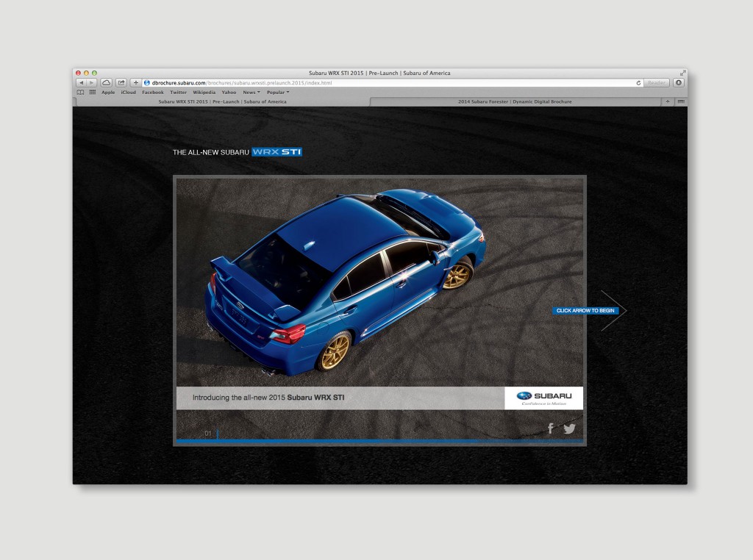This screenshot has width=753, height=560.
Task: Expand the News bookmarks folder
Action: pyautogui.click(x=251, y=92)
